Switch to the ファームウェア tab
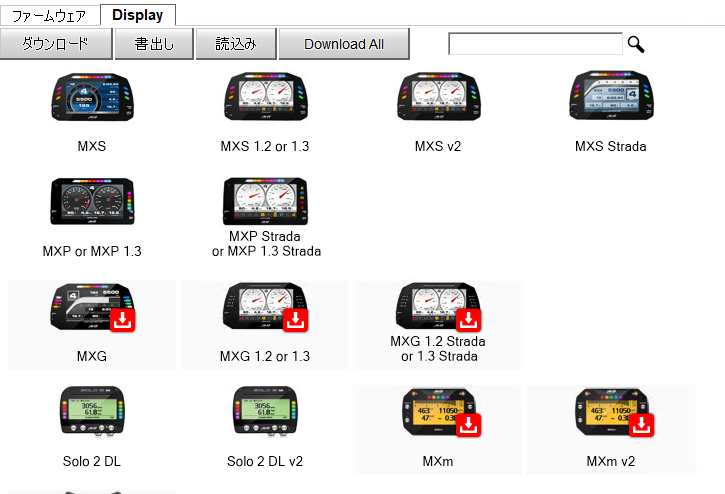Viewport: 725px width, 494px height. (49, 16)
